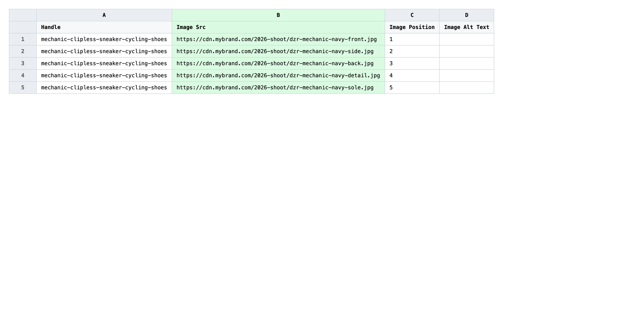Click empty Image Alt Text cell in row 4

point(466,76)
